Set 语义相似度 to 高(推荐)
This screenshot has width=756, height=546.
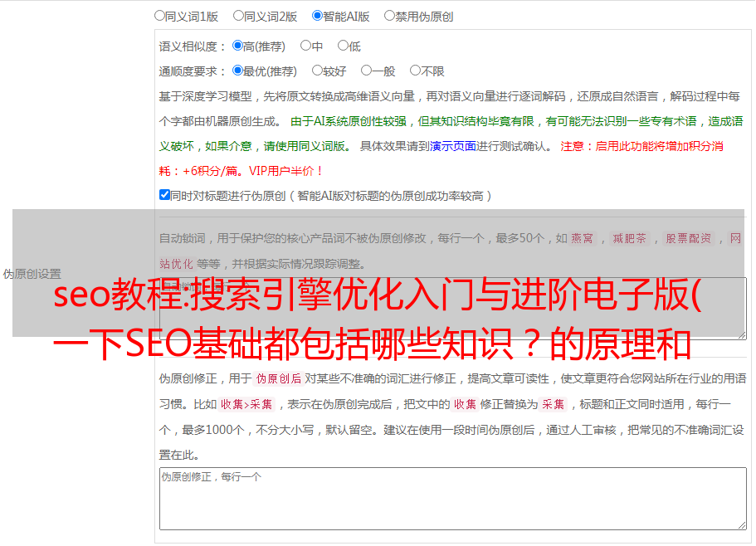pos(237,46)
